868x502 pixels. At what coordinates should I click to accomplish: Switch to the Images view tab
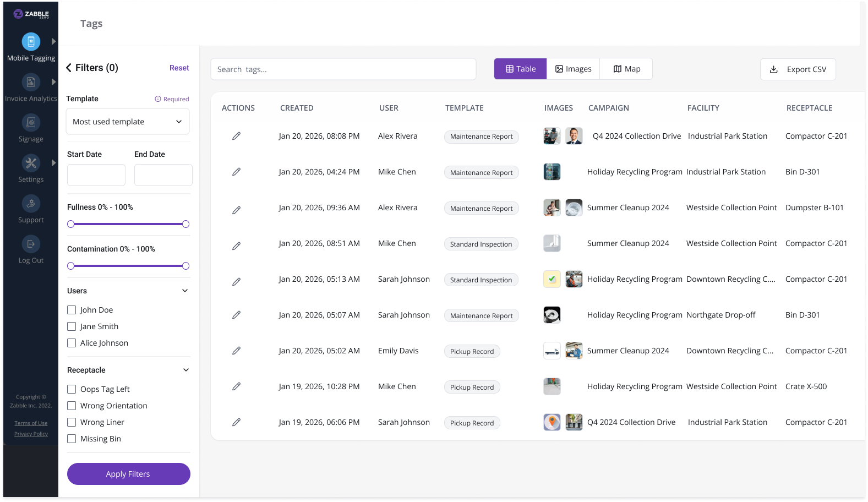(x=573, y=69)
